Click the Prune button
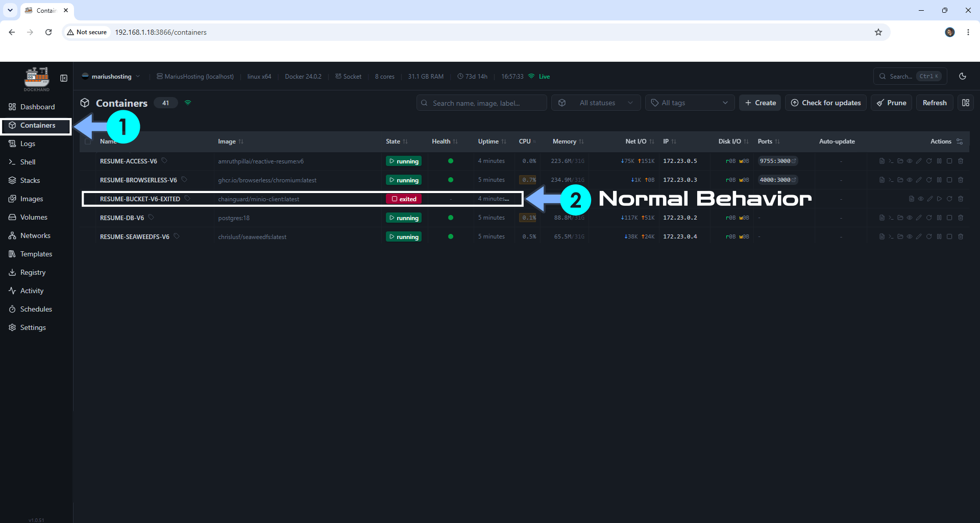 click(x=891, y=103)
